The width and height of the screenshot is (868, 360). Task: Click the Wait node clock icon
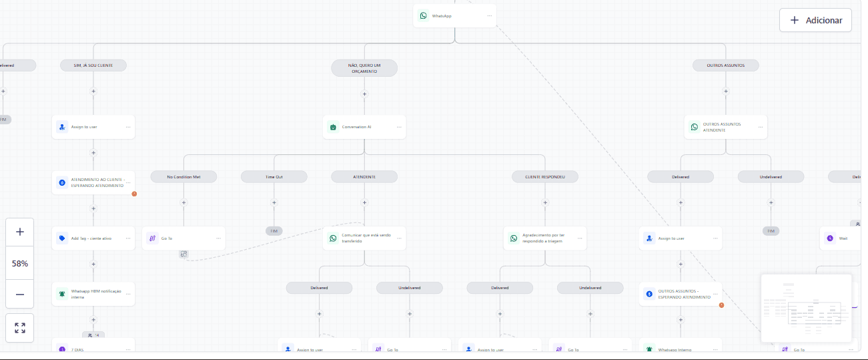[830, 238]
